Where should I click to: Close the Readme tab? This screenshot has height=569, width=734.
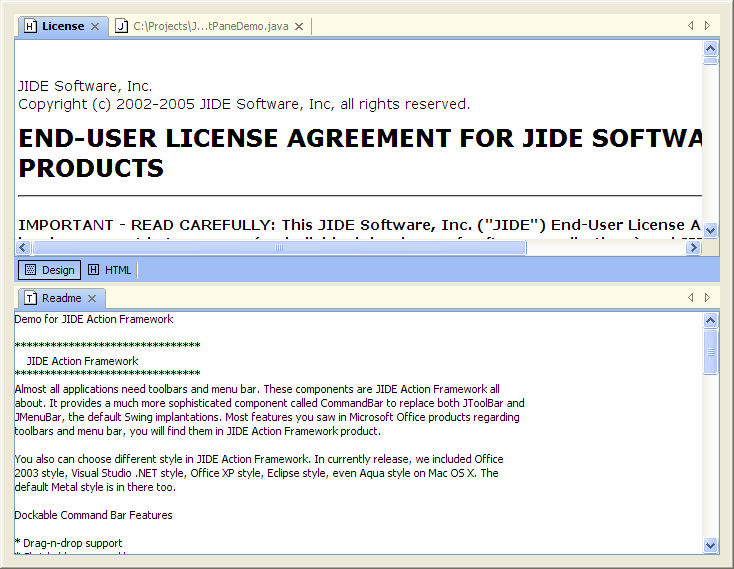[x=92, y=298]
